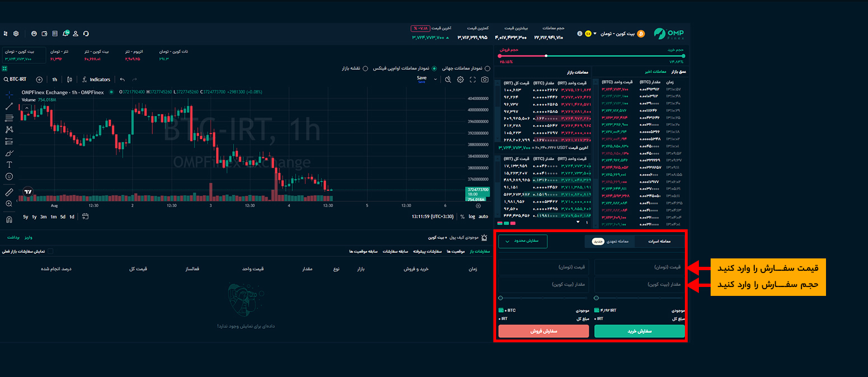Image resolution: width=868 pixels, height=377 pixels.
Task: Select نمودار معاملات جهانی radio option
Action: (487, 68)
